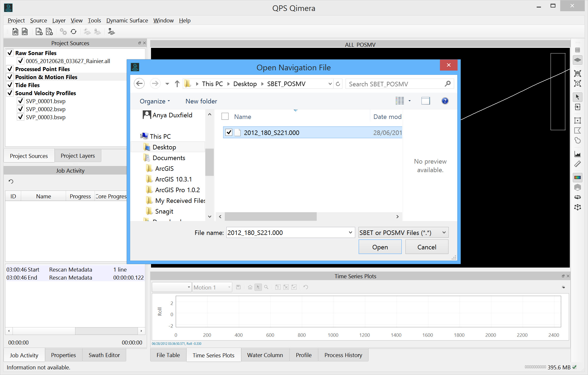Select the arrow pointer tool in right toolbar

point(578,97)
